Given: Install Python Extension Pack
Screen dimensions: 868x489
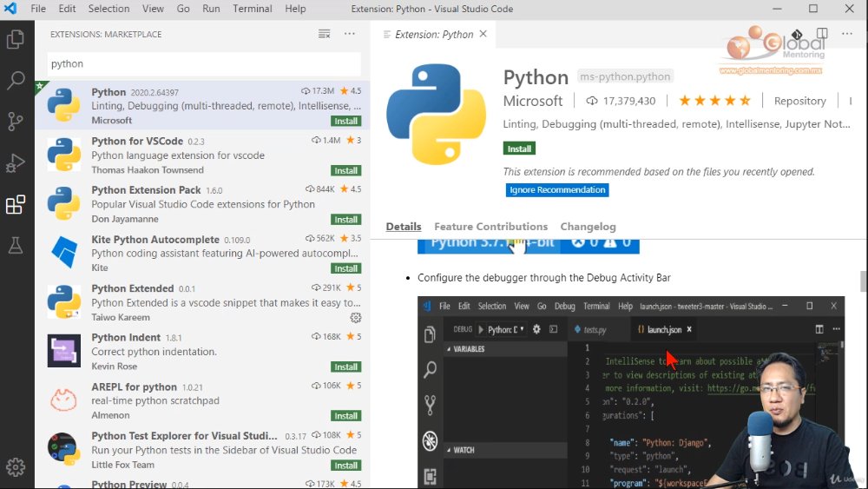Looking at the screenshot, I should [x=346, y=219].
